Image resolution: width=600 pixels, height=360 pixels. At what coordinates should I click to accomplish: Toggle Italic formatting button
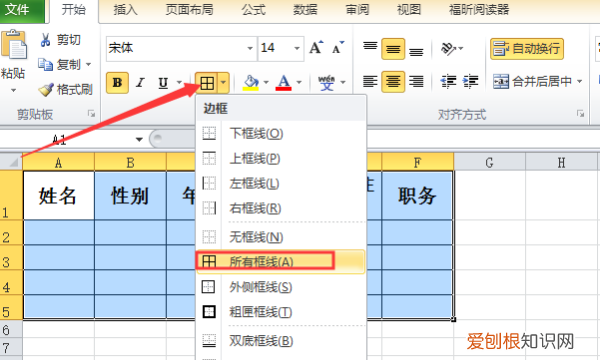tap(140, 83)
